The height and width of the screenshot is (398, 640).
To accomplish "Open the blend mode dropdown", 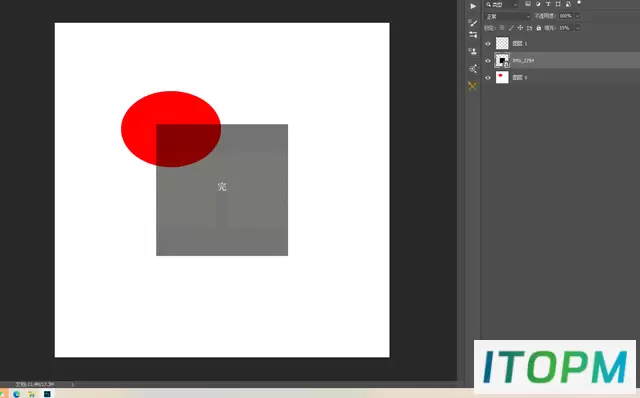I will [507, 16].
